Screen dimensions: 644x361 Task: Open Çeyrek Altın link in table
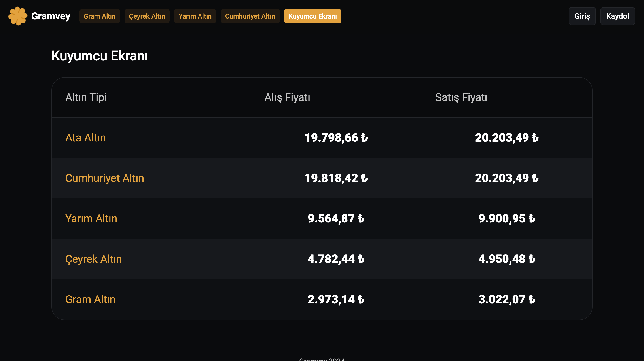[93, 259]
